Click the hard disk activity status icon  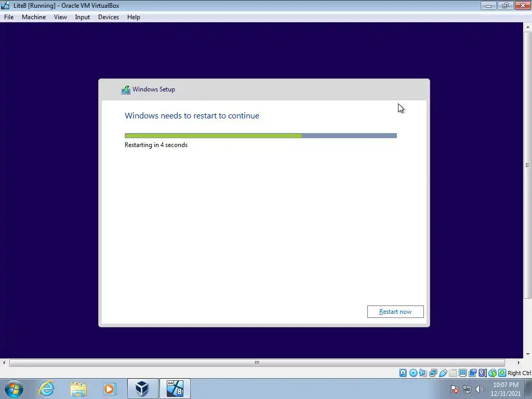(403, 373)
